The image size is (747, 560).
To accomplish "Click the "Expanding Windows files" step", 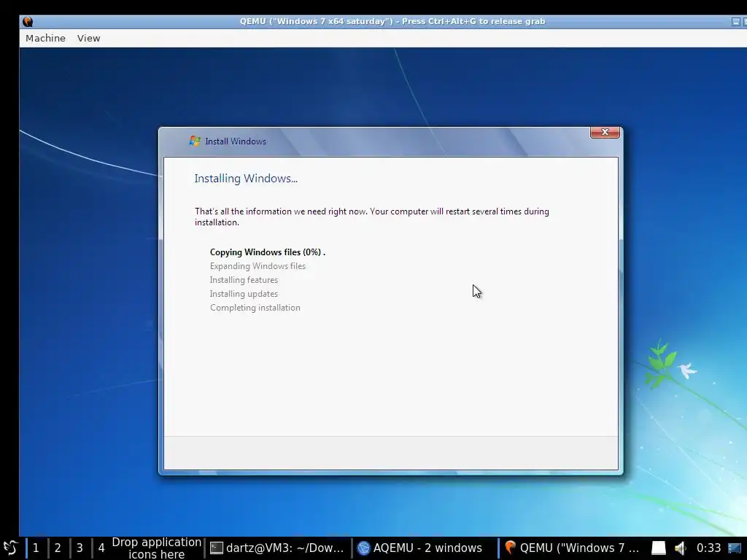I will (x=258, y=265).
